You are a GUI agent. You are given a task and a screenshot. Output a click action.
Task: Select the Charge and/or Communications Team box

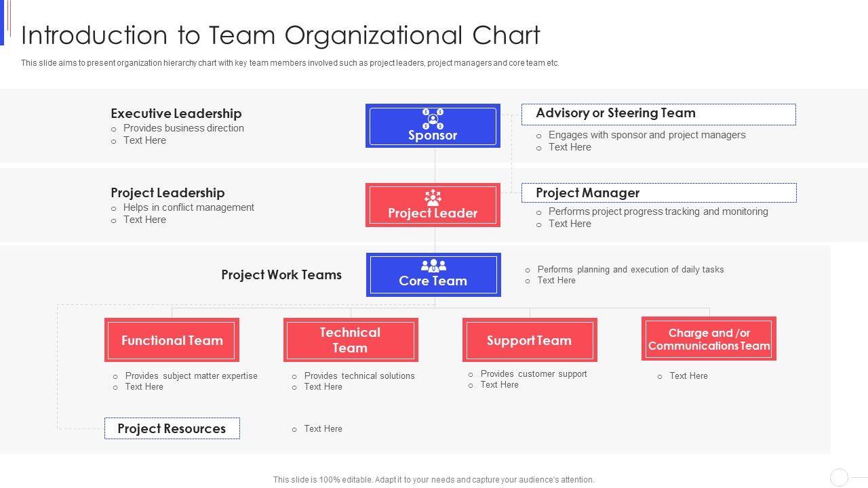tap(709, 339)
